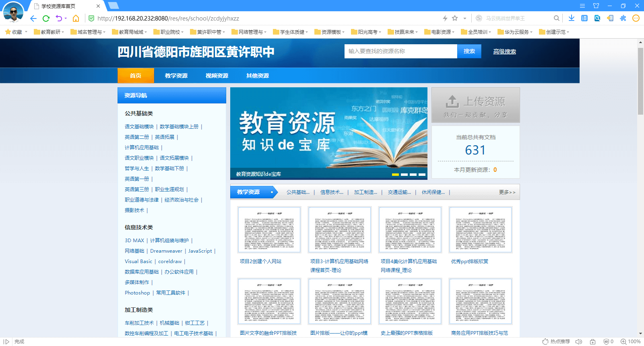Open the downloads arrow icon

coord(571,18)
